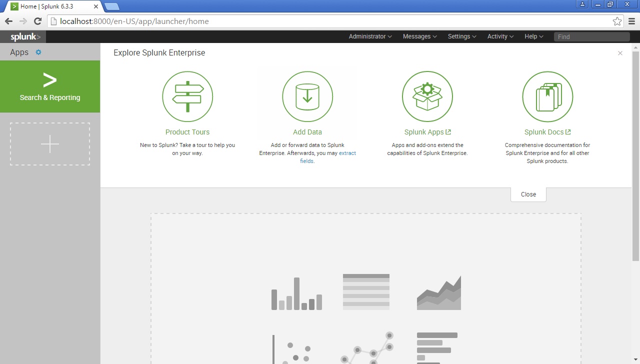Open the Help menu
Screen dimensions: 640x364
(533, 36)
